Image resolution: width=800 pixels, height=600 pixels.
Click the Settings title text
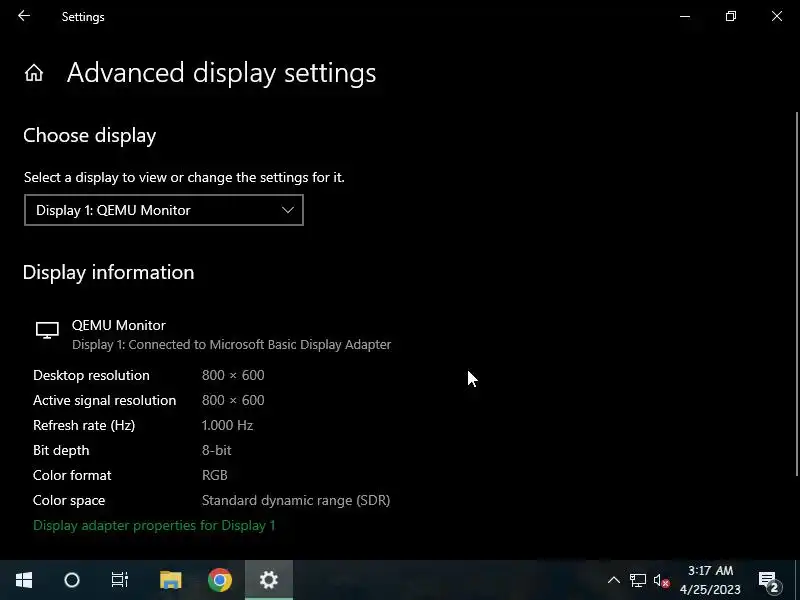pyautogui.click(x=83, y=17)
